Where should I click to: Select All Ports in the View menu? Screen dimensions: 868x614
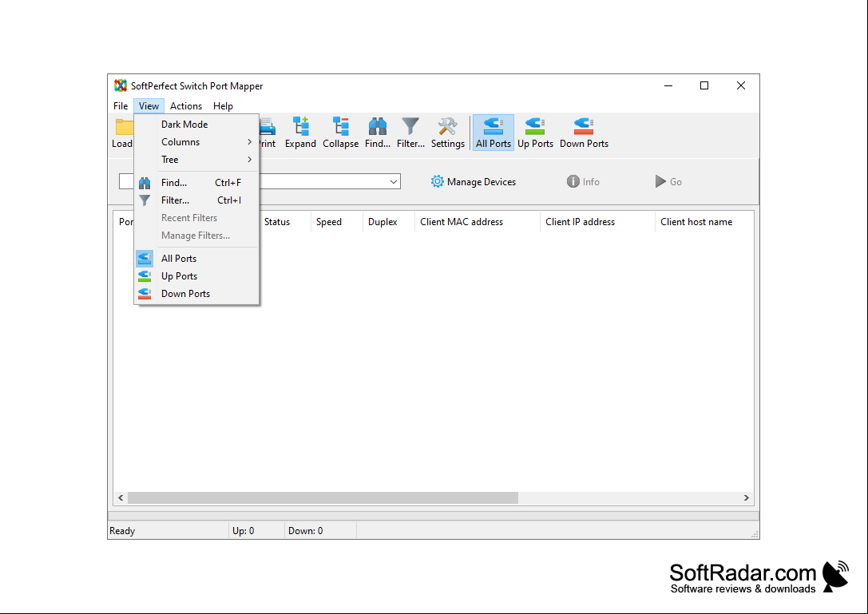tap(196, 259)
